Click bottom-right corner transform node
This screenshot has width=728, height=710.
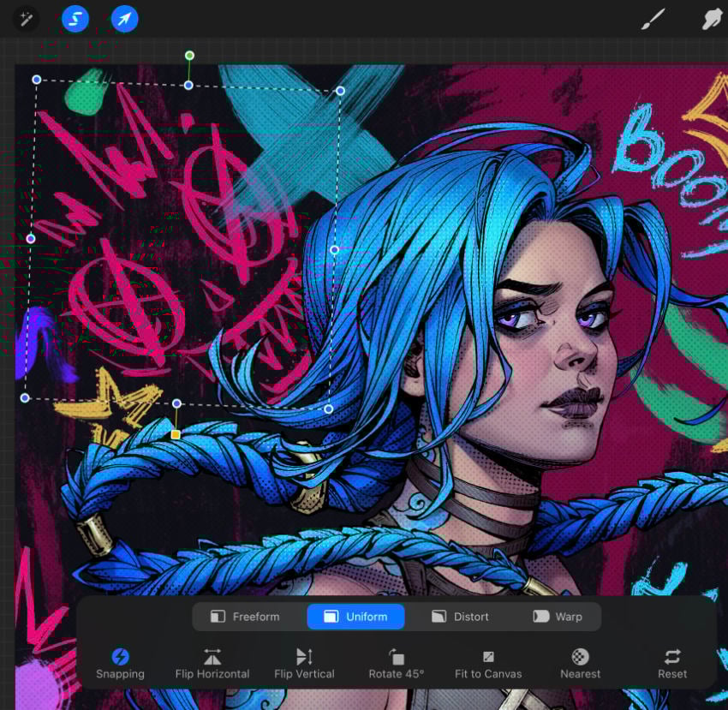(x=329, y=409)
